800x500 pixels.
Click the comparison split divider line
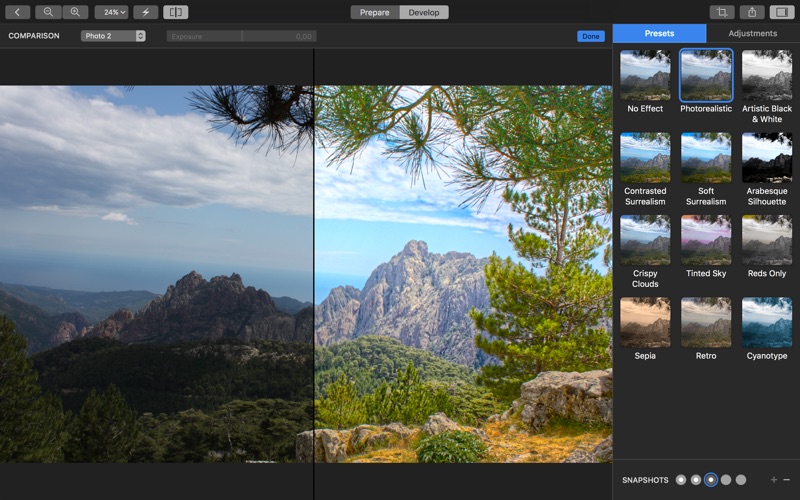tap(313, 274)
